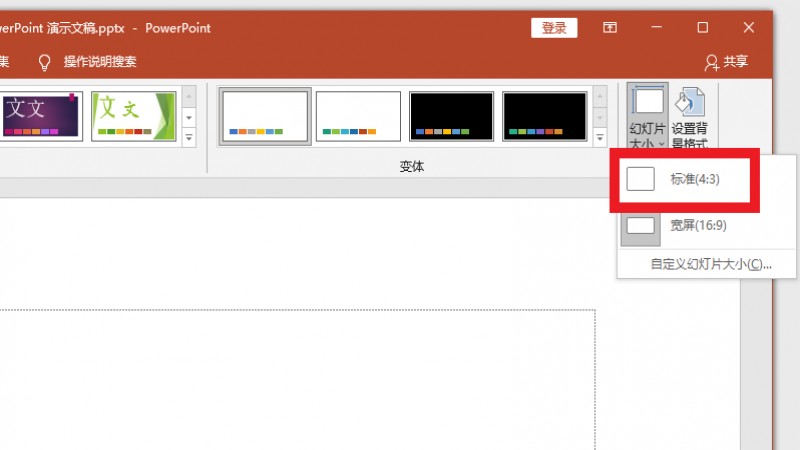Select the purple 文文 theme thumbnail

[41, 116]
